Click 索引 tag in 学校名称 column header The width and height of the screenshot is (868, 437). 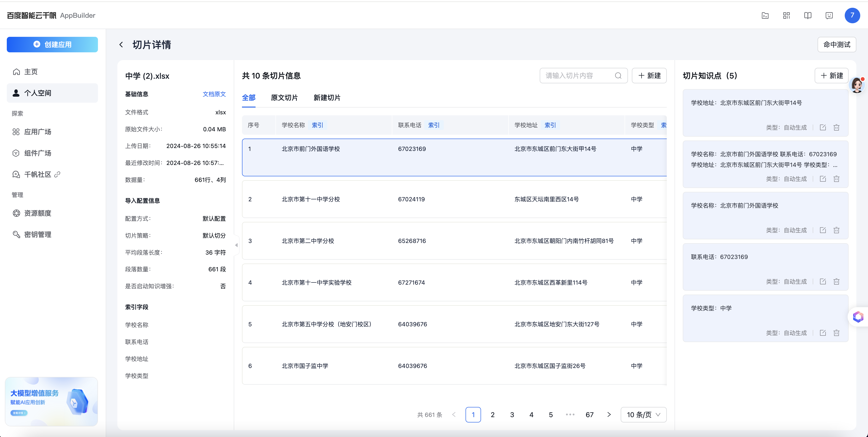(317, 125)
